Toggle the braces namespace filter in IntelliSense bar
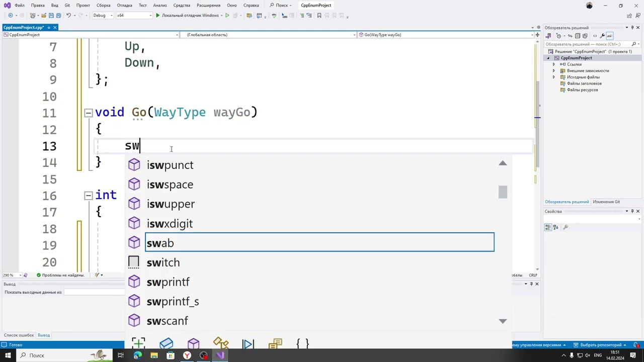 pos(302,344)
